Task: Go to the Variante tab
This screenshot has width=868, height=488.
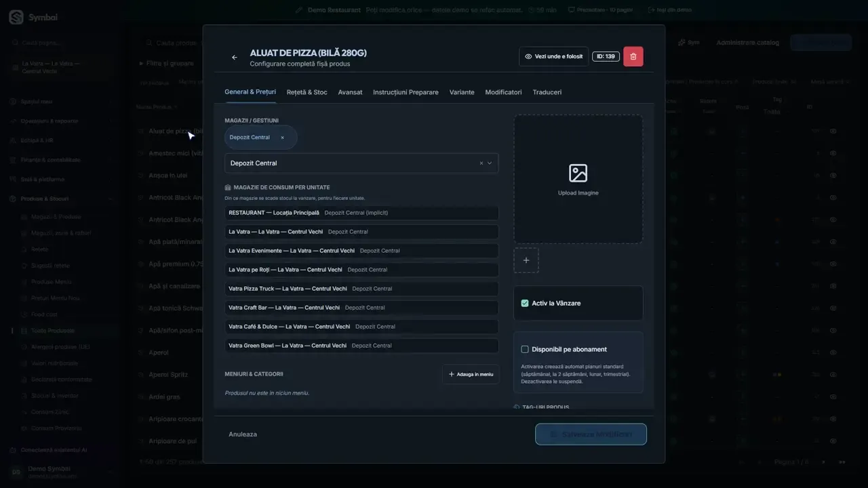Action: (462, 92)
